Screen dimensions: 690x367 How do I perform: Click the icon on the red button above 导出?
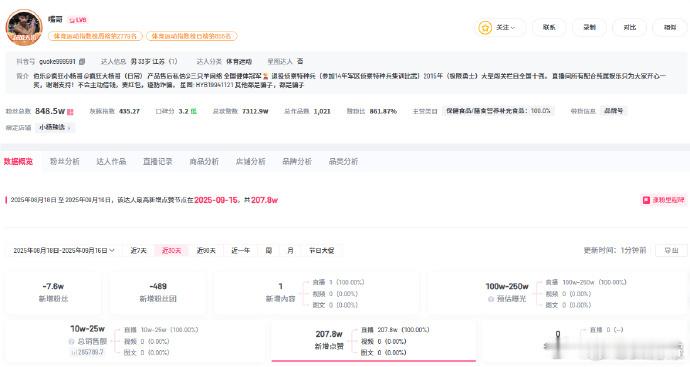pos(646,200)
